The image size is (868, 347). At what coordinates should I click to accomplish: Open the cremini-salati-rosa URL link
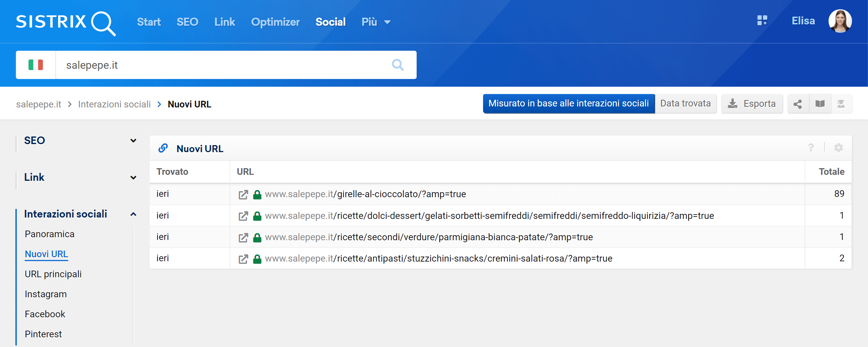pos(438,258)
